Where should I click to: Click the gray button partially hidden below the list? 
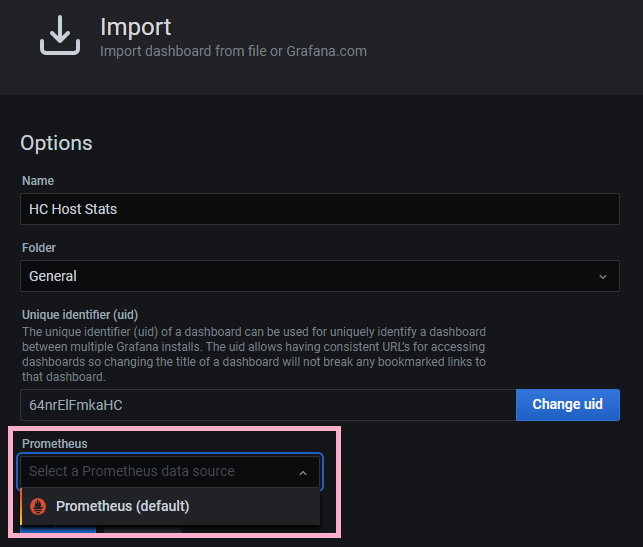click(143, 530)
